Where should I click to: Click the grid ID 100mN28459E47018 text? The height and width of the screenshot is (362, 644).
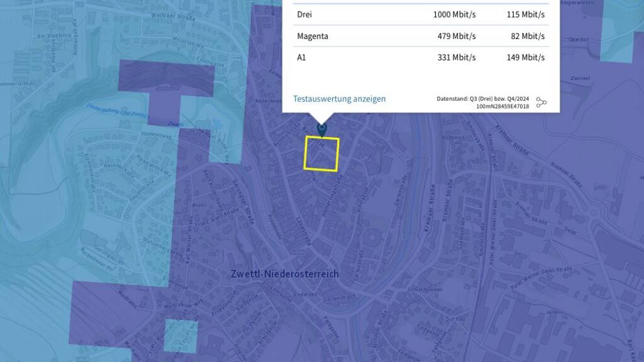tap(502, 107)
